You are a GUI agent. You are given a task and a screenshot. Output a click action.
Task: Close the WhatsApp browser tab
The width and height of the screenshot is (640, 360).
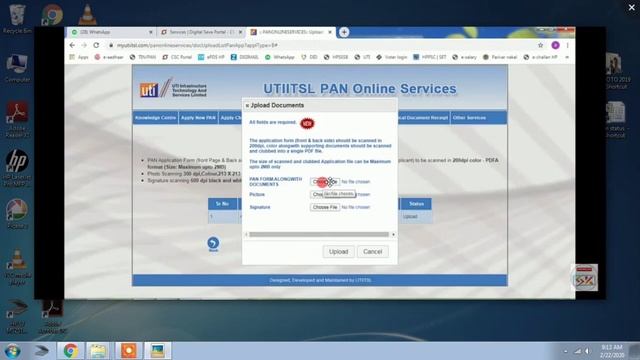(151, 32)
